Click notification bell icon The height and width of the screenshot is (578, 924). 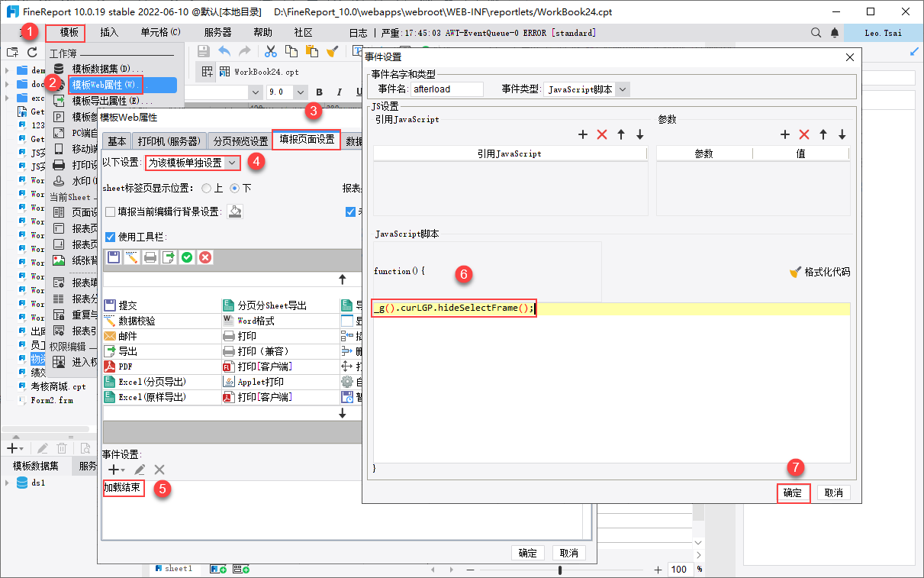[x=835, y=33]
